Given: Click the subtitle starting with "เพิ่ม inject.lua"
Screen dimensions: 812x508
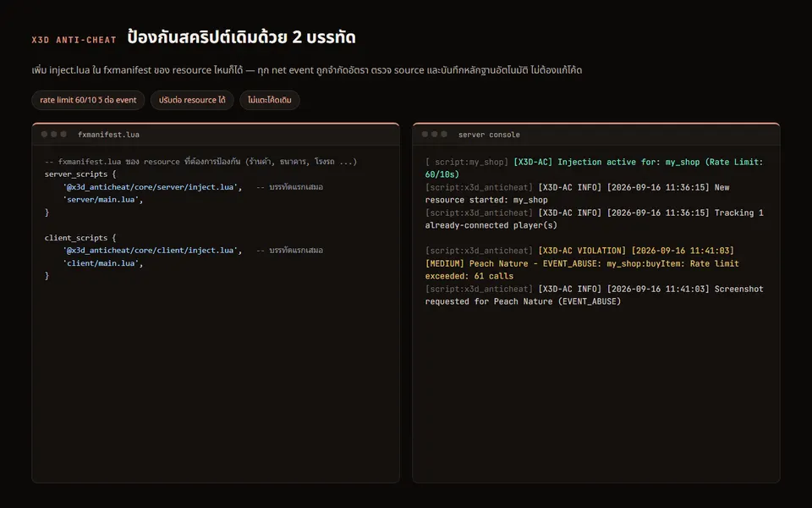Looking at the screenshot, I should coord(306,70).
